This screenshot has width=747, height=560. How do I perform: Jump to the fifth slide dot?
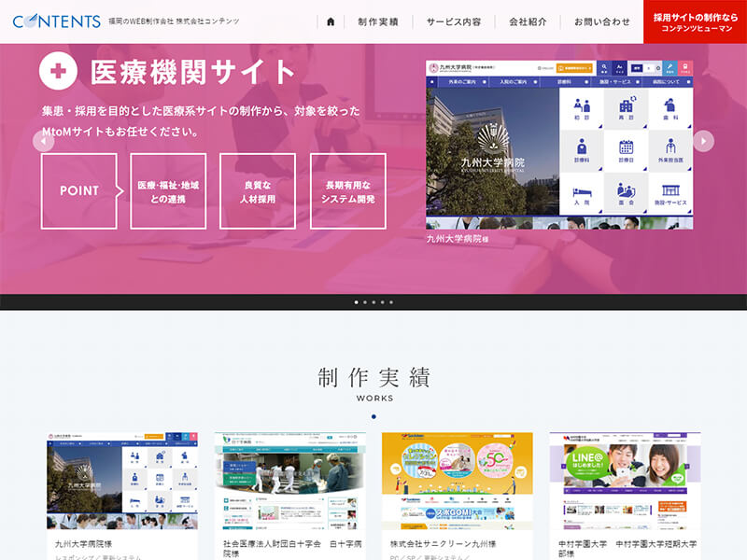[x=391, y=302]
